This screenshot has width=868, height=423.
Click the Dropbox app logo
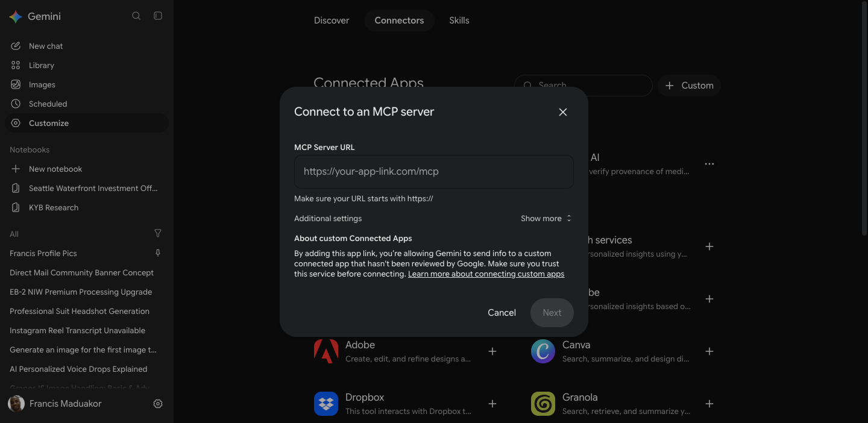pos(326,404)
